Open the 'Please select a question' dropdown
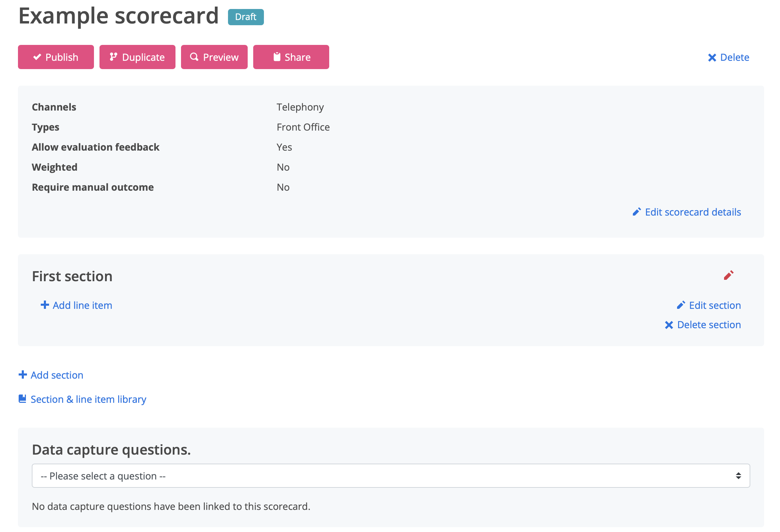Image resolution: width=780 pixels, height=532 pixels. (x=380, y=476)
